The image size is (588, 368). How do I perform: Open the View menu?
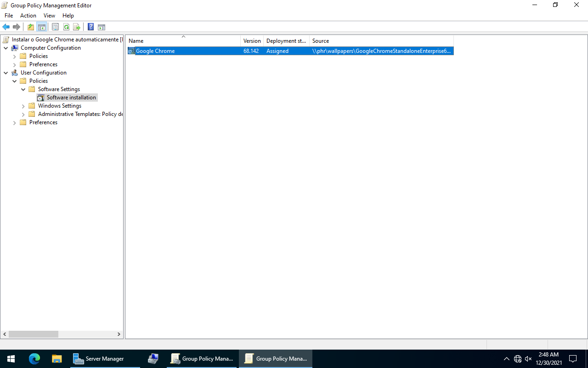click(49, 16)
